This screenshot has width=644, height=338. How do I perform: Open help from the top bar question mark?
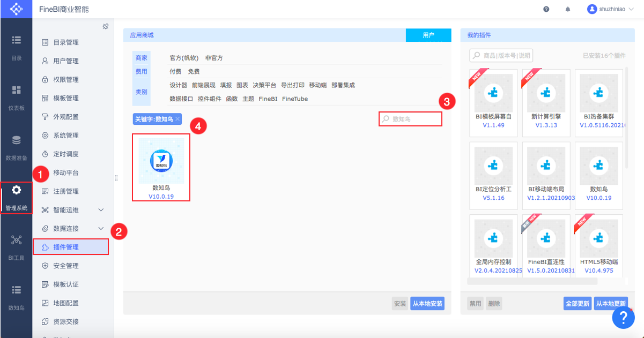click(x=546, y=9)
